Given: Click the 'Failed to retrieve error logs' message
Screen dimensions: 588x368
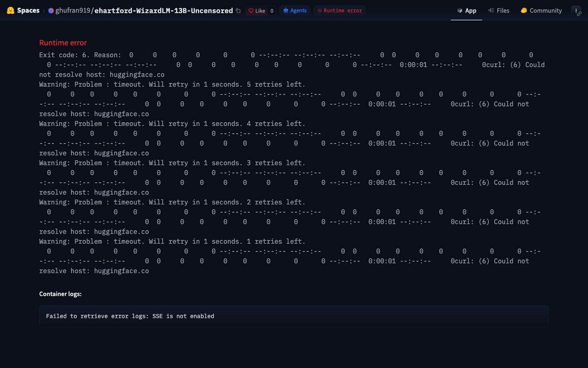Looking at the screenshot, I should click(130, 316).
